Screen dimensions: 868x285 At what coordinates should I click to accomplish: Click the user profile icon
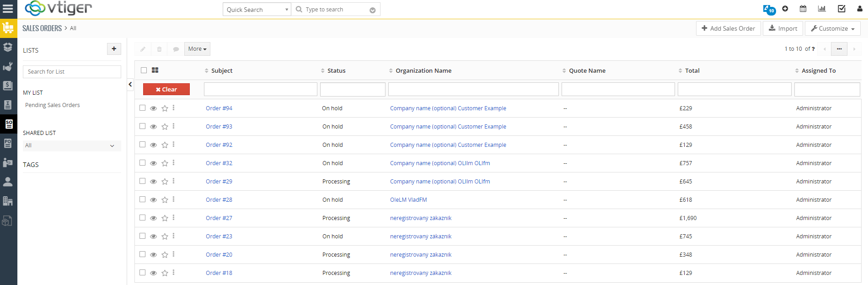(860, 9)
